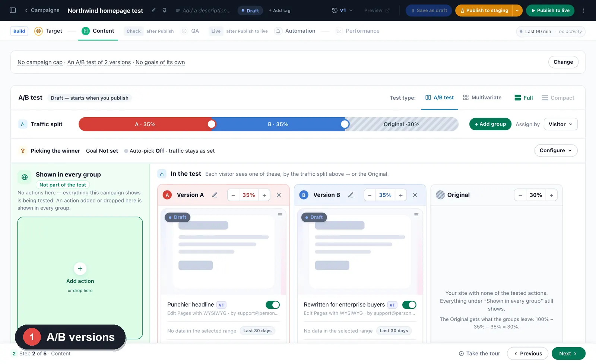Open Version A card drag menu icon
Image resolution: width=596 pixels, height=364 pixels.
coord(280,215)
